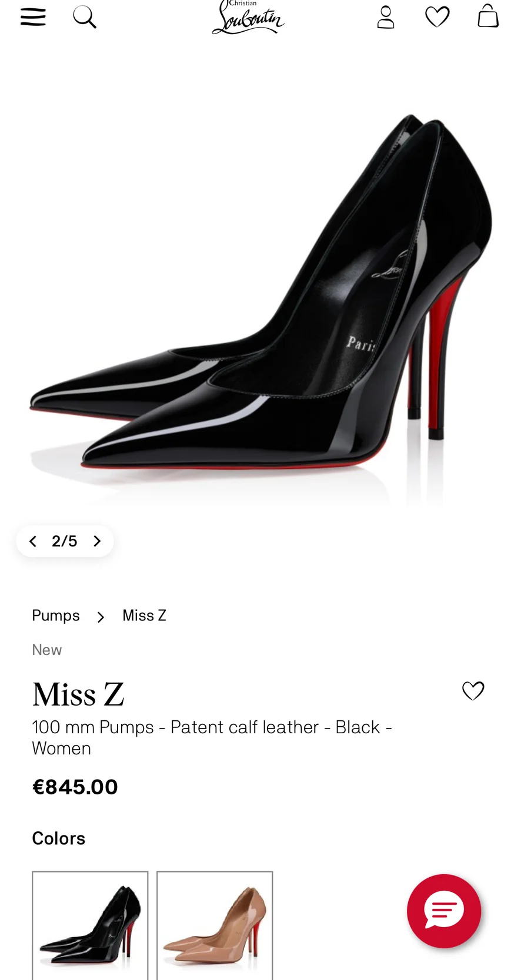View wishlist via header heart icon
This screenshot has height=980, width=521.
pos(437,17)
